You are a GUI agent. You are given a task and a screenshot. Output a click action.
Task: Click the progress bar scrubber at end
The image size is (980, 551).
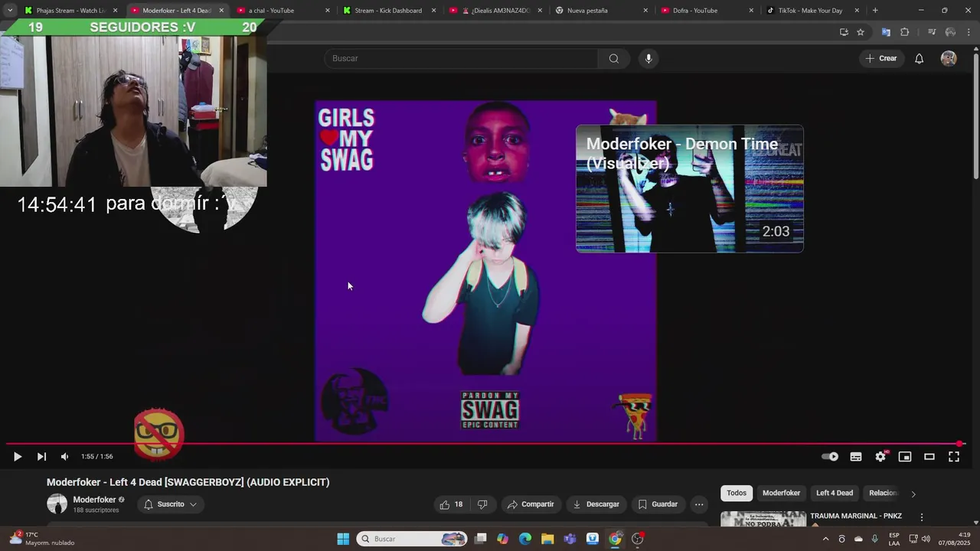[x=959, y=444]
